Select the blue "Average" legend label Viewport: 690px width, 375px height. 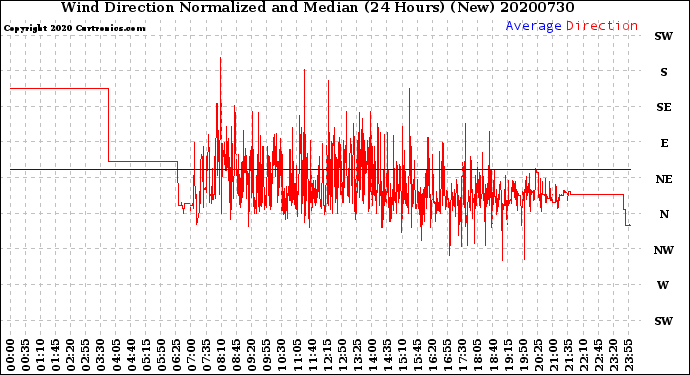click(533, 26)
